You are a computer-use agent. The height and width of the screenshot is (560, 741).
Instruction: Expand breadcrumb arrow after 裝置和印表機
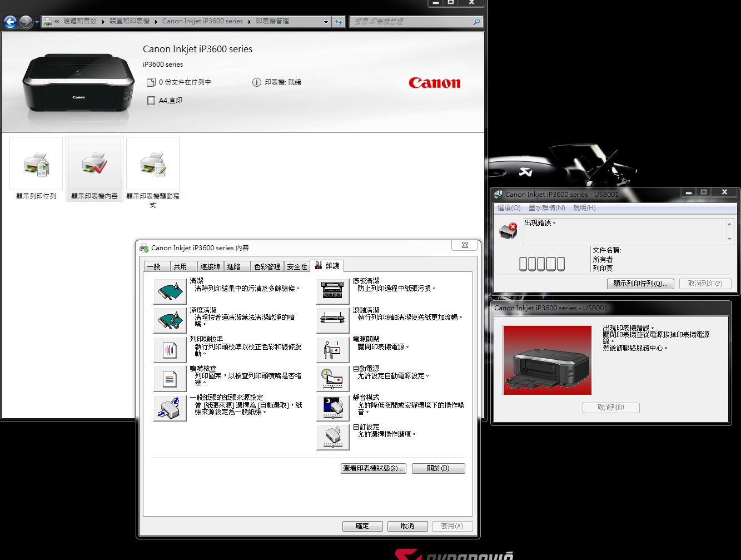(x=156, y=21)
